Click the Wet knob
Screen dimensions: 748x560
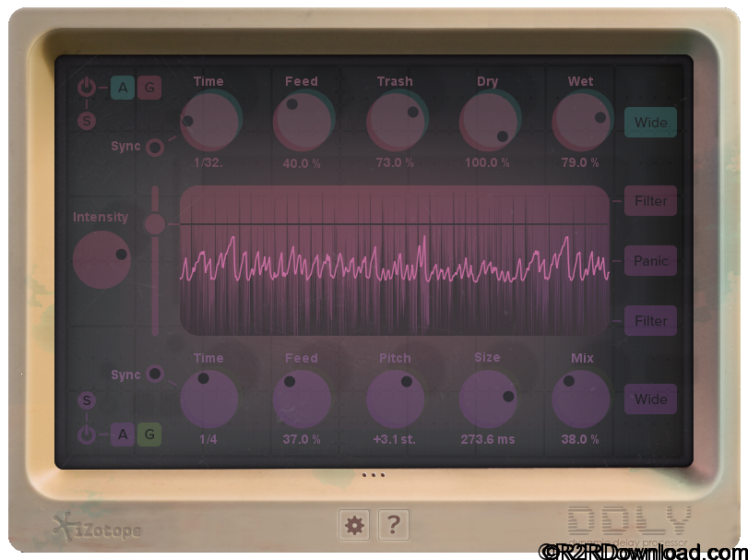[x=582, y=121]
